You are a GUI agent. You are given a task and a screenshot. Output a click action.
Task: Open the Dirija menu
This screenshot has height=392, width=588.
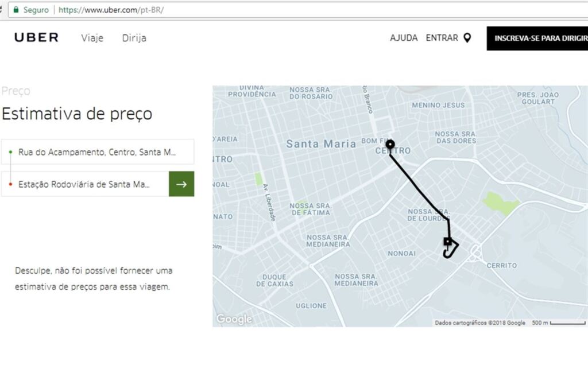coord(134,38)
